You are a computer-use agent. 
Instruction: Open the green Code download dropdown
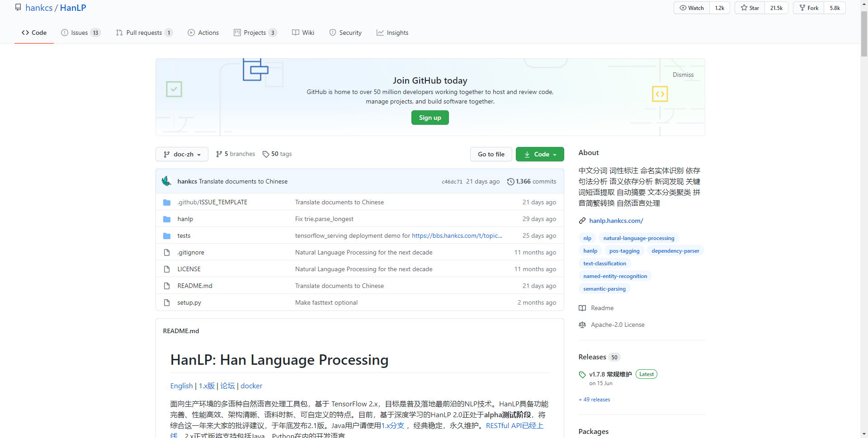tap(540, 154)
